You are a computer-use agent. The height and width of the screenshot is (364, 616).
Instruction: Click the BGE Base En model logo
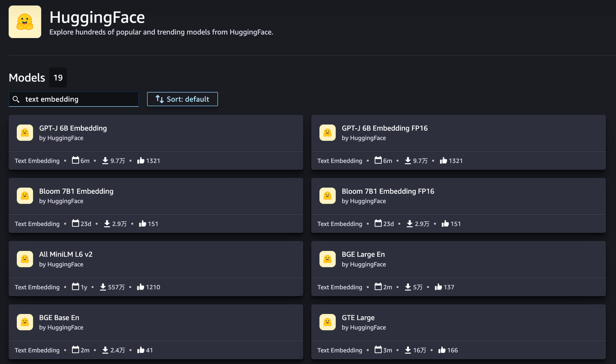coord(25,322)
